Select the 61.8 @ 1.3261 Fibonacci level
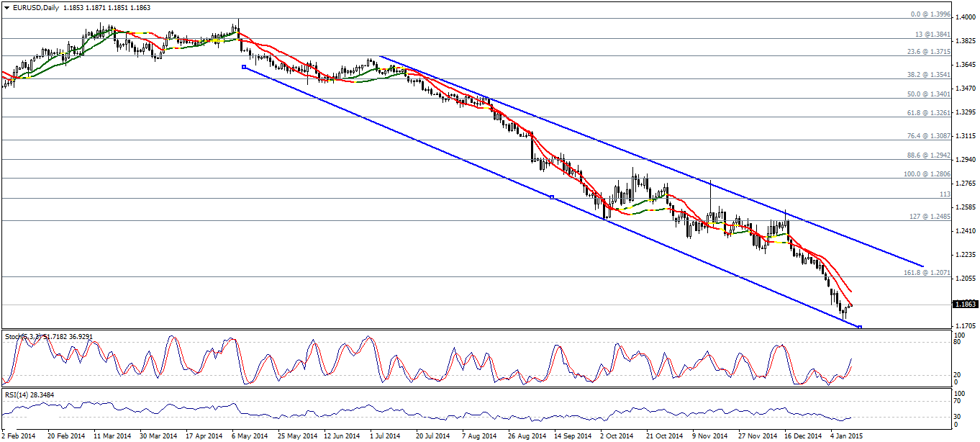The image size is (980, 442). pyautogui.click(x=929, y=113)
